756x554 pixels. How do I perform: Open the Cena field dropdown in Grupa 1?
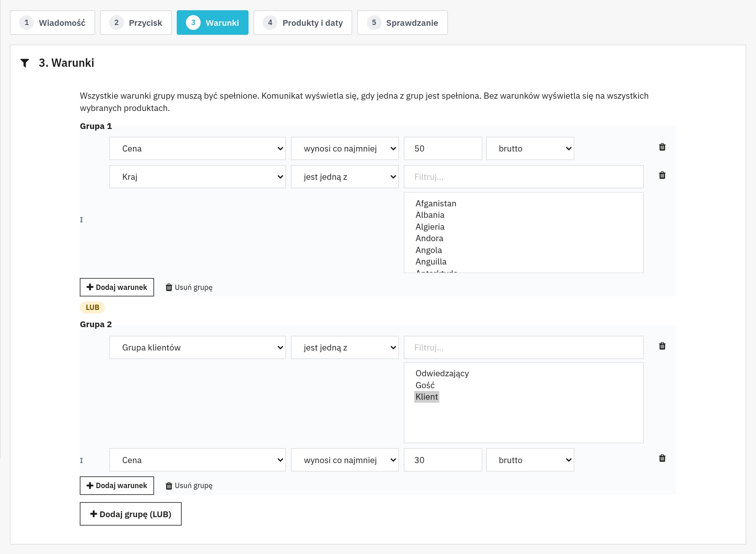(x=198, y=148)
